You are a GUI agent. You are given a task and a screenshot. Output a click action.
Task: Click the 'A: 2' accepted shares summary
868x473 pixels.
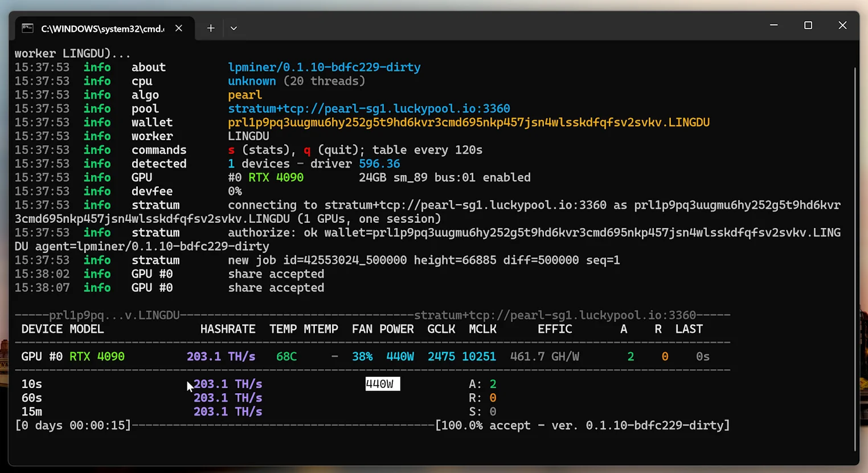482,384
